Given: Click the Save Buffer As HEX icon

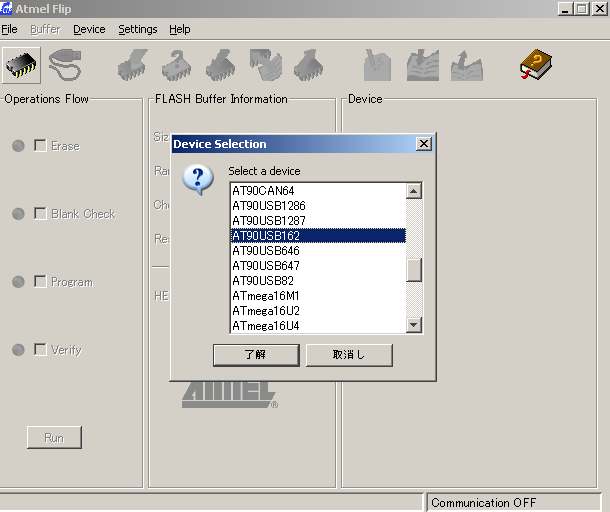Looking at the screenshot, I should pyautogui.click(x=467, y=65).
